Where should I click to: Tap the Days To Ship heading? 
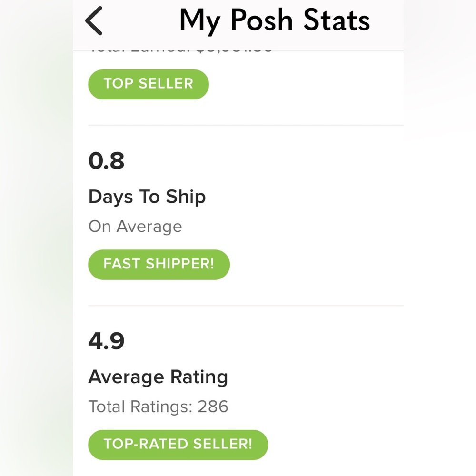coord(147,197)
